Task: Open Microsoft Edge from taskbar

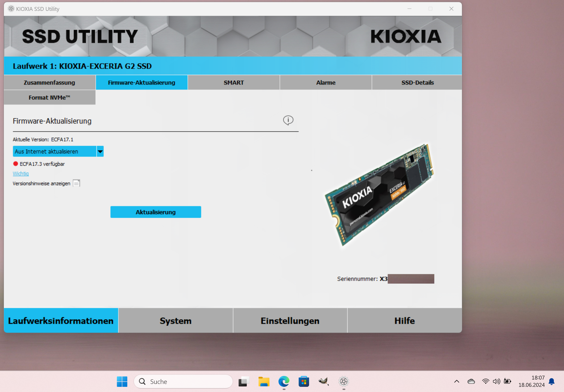Action: [x=284, y=381]
